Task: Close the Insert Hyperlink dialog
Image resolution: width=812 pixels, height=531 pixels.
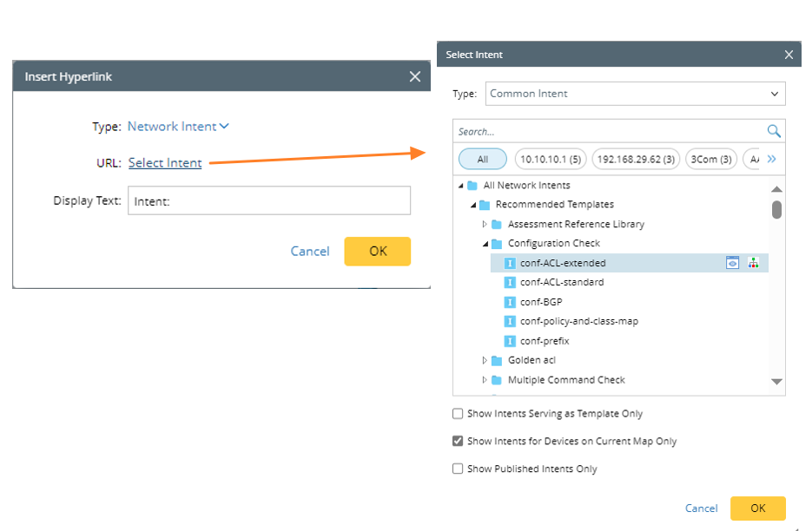Action: [x=415, y=76]
